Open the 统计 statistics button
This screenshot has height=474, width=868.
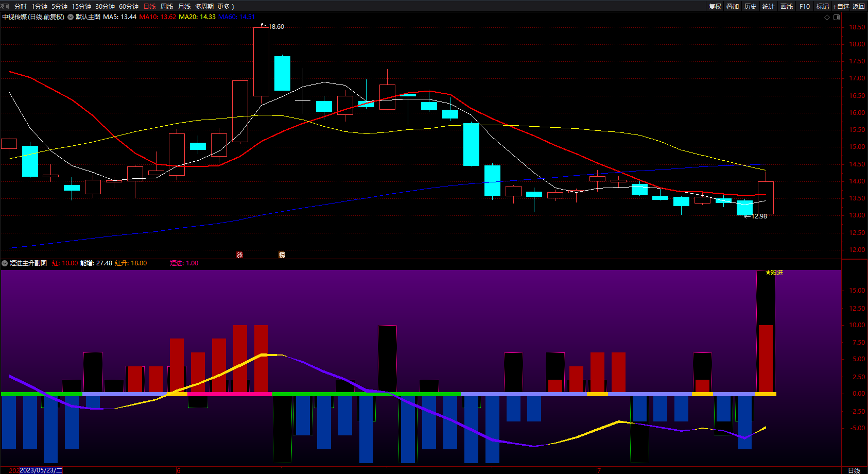[x=769, y=6]
